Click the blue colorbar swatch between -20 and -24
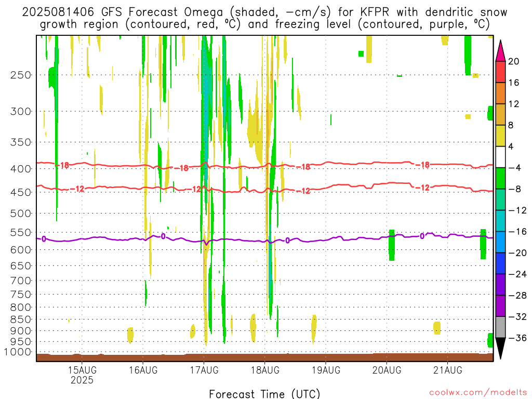 tap(500, 263)
